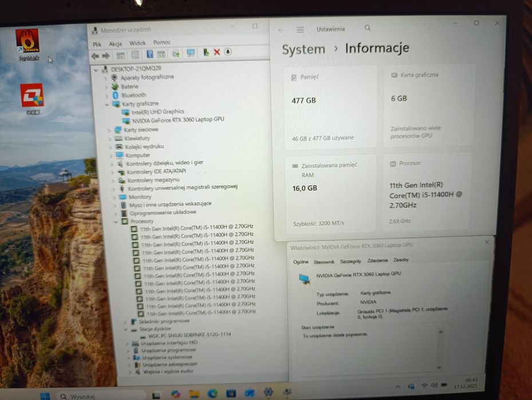Open the Karta graficzna 6 GB card
The height and width of the screenshot is (400, 532).
click(428, 105)
